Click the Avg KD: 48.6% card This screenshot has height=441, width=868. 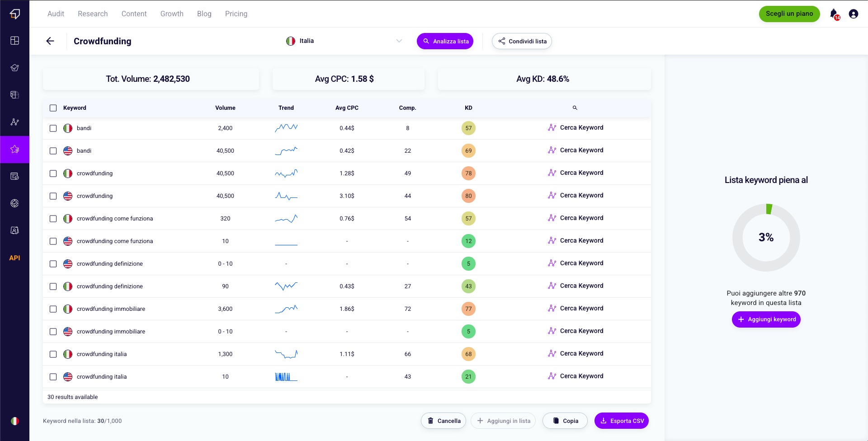(544, 79)
